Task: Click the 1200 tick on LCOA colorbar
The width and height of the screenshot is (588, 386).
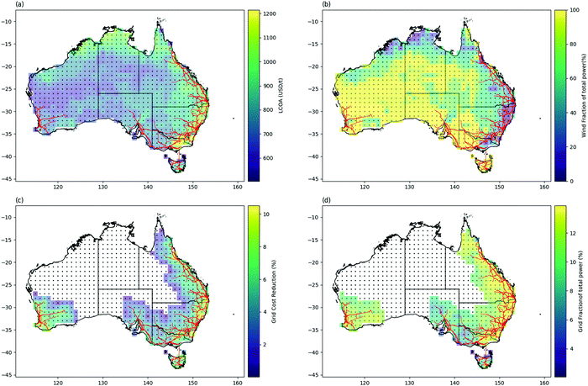Action: tap(270, 14)
